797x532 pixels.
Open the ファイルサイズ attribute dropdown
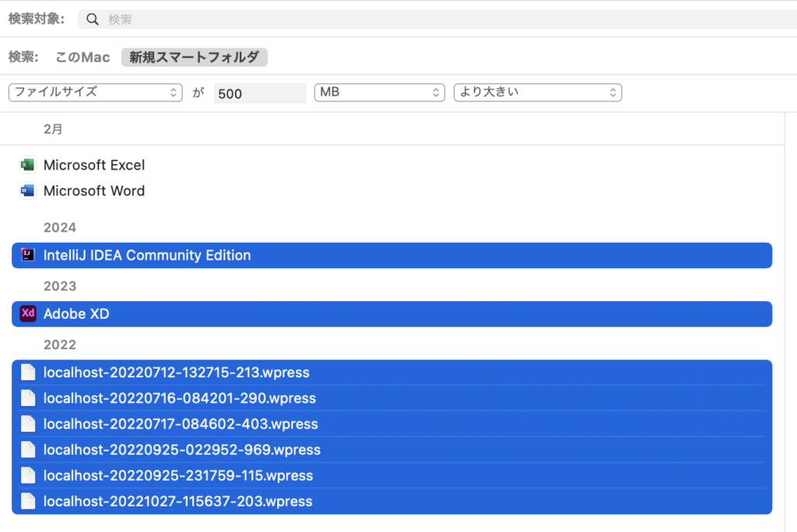96,93
